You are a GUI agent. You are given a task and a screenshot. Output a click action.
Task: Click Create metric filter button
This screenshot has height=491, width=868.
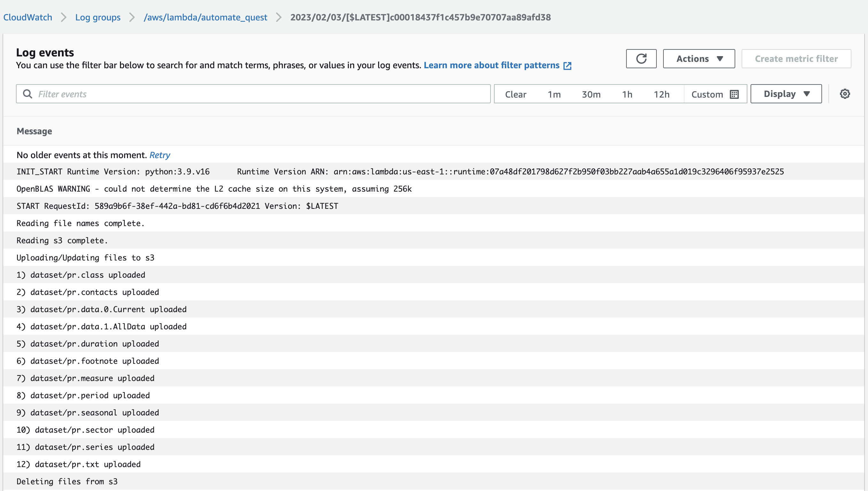[x=796, y=59]
